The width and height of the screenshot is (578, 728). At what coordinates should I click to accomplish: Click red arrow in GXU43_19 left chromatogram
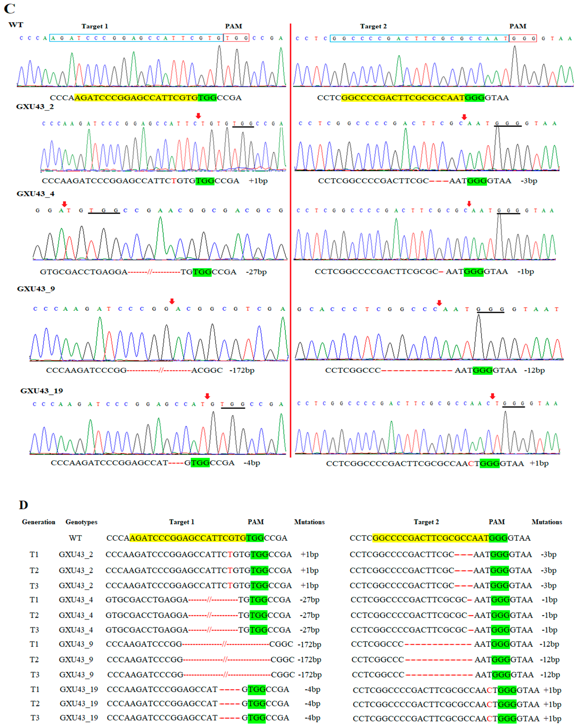point(207,396)
